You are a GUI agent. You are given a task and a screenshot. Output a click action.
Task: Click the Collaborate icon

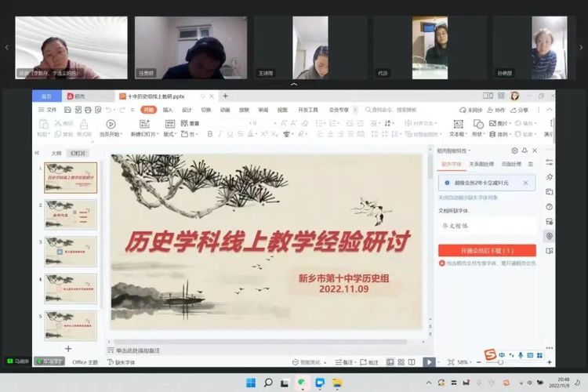click(x=490, y=110)
